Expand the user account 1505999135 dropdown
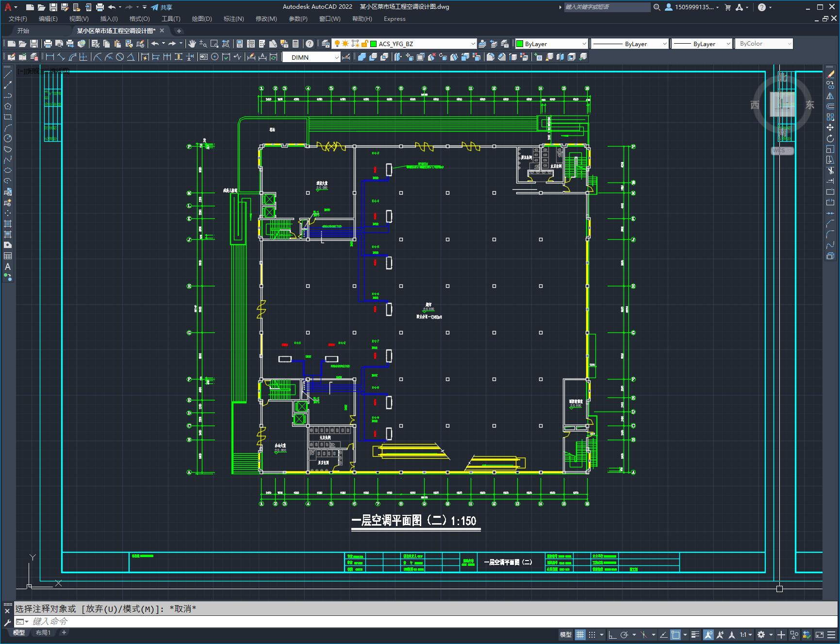Viewport: 840px width, 644px height. (692, 7)
